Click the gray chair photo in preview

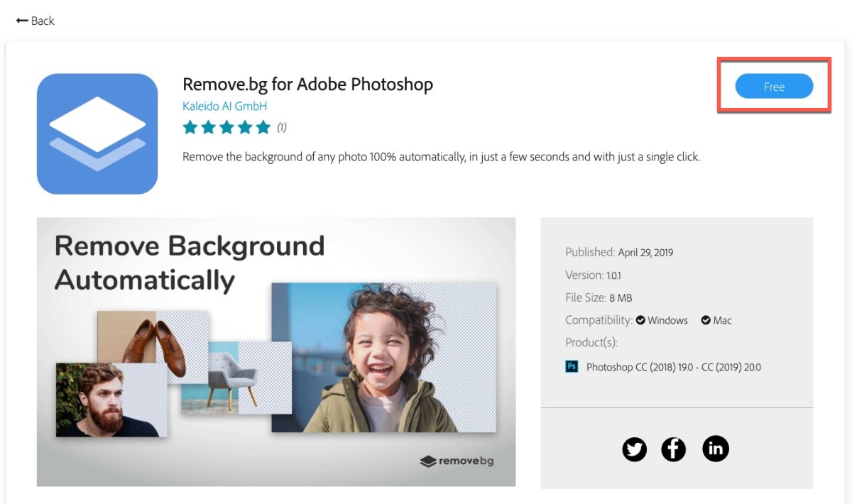(236, 377)
